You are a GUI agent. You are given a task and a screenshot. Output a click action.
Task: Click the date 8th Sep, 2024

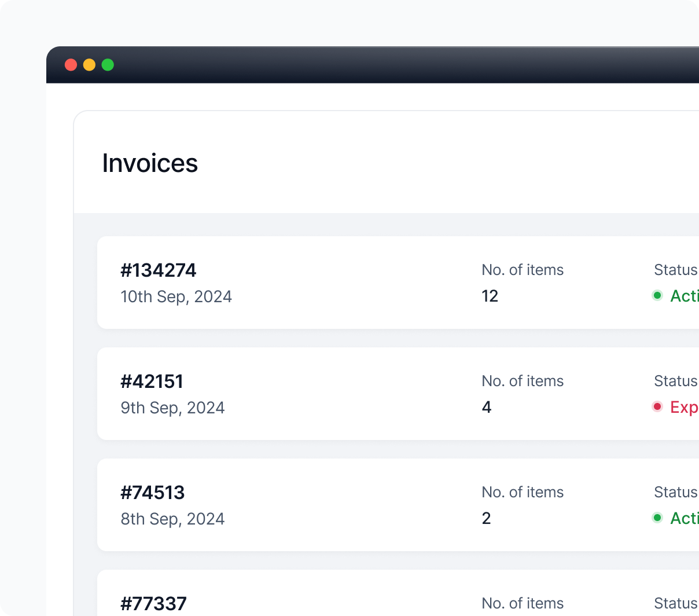coord(172,519)
